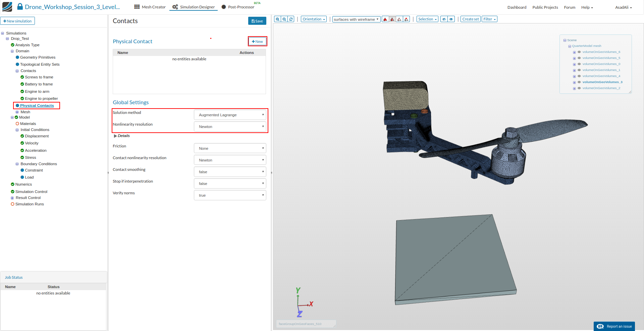Save the Contacts settings
The height and width of the screenshot is (331, 644).
257,21
